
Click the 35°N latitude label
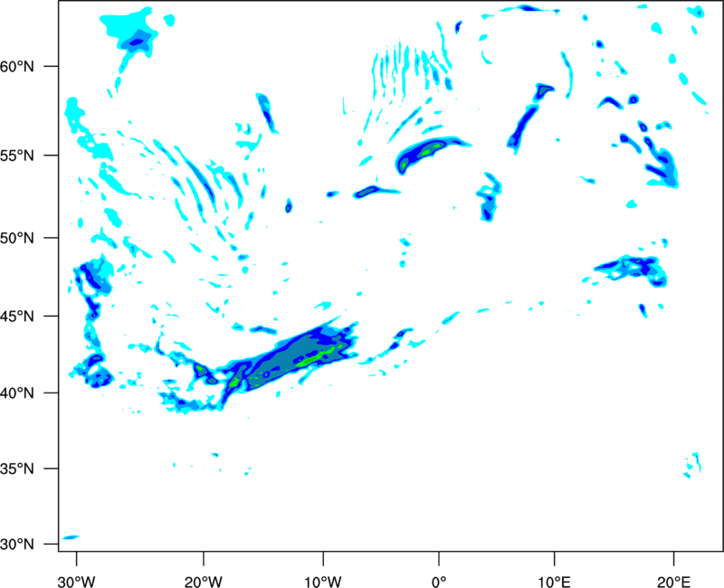pos(17,469)
